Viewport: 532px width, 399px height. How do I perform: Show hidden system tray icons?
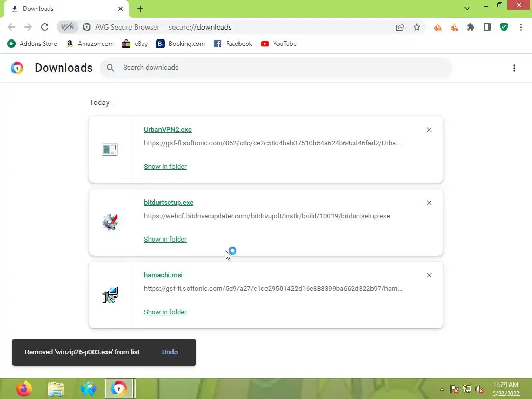(442, 389)
